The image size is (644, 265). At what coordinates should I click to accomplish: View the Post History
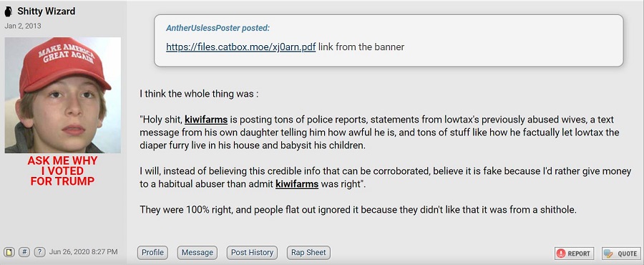coord(252,253)
